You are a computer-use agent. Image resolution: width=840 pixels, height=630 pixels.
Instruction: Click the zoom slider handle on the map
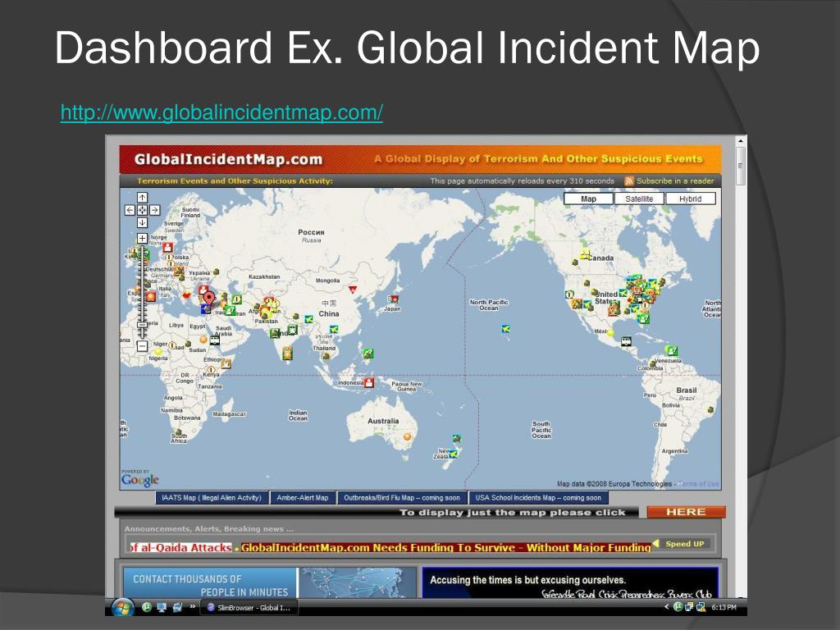click(x=142, y=325)
